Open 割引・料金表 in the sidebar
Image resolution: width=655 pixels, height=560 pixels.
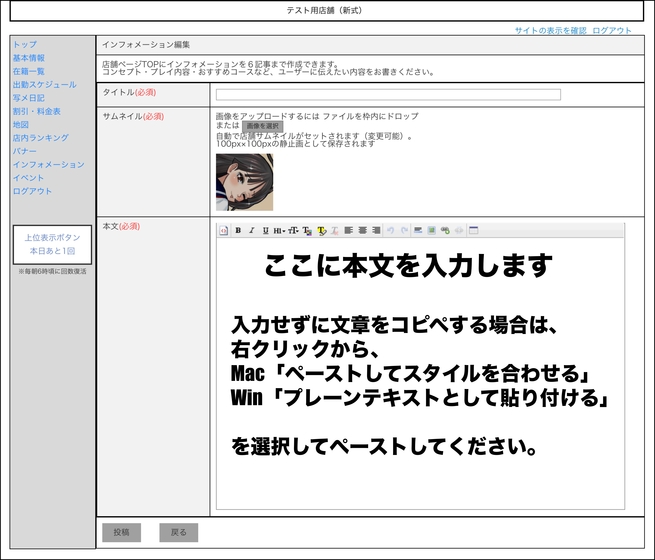click(36, 111)
